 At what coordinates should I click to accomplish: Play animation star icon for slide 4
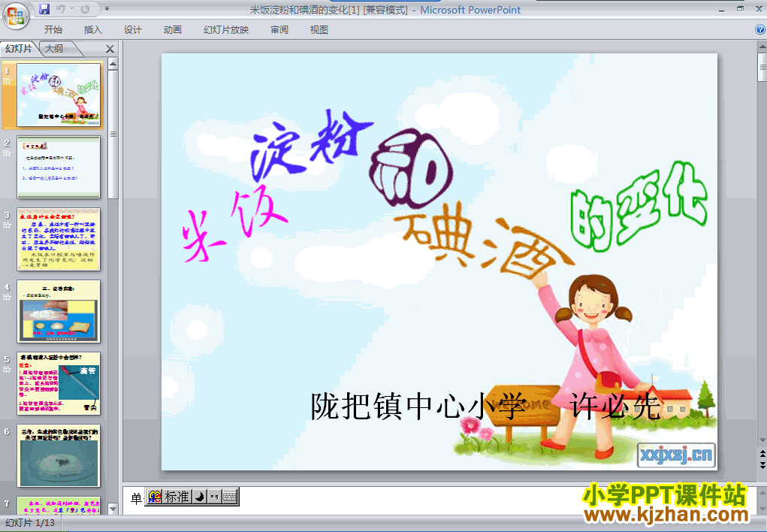click(8, 297)
